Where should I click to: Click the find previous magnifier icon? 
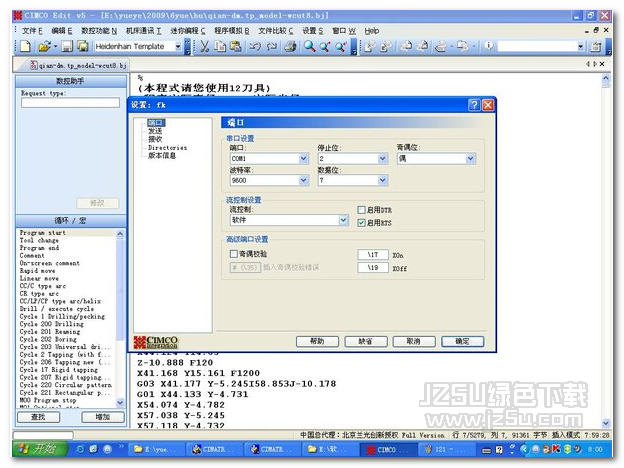(x=325, y=47)
